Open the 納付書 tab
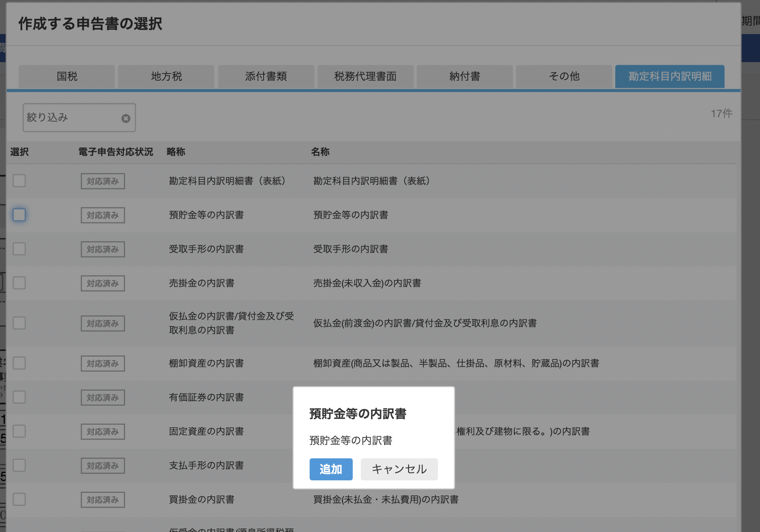Image resolution: width=760 pixels, height=532 pixels. tap(464, 76)
